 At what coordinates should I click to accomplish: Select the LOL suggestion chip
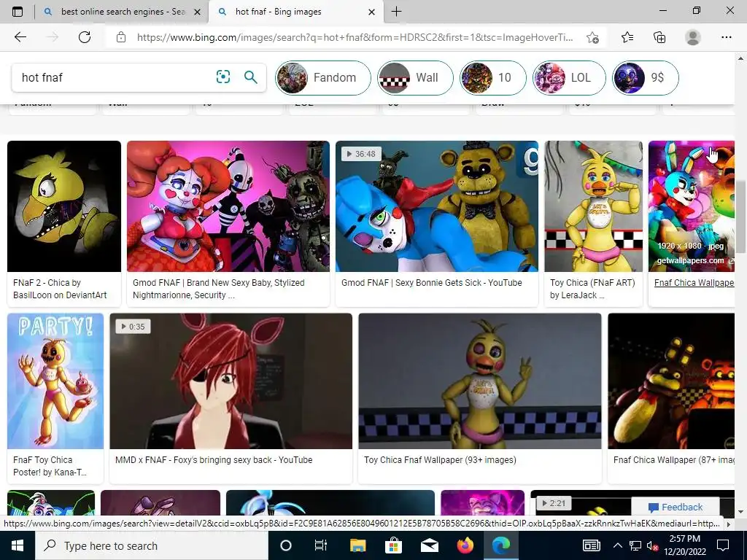coord(569,77)
